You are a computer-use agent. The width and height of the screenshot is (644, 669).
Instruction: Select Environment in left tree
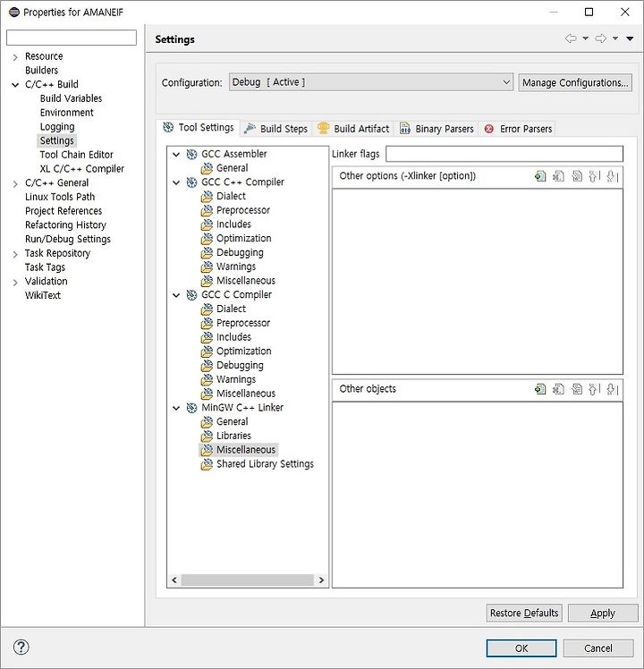[x=66, y=112]
